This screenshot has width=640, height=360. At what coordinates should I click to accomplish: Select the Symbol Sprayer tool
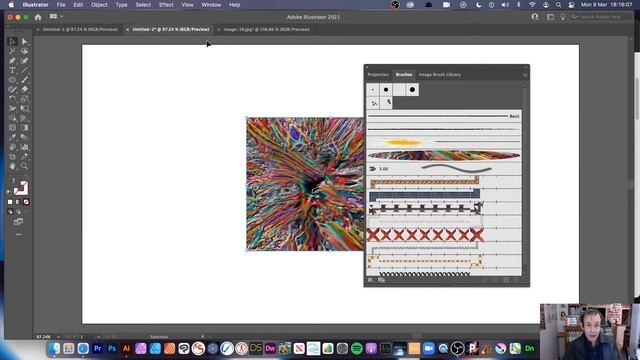[x=12, y=147]
